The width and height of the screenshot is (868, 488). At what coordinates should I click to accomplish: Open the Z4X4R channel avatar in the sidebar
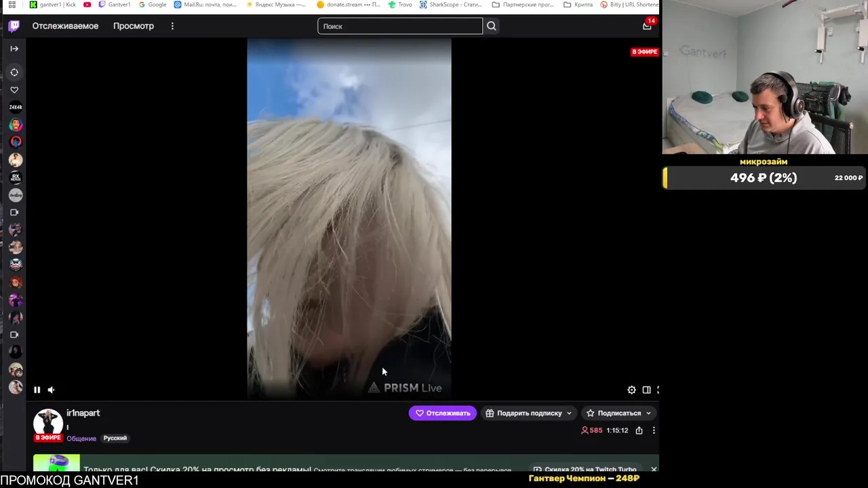click(15, 107)
